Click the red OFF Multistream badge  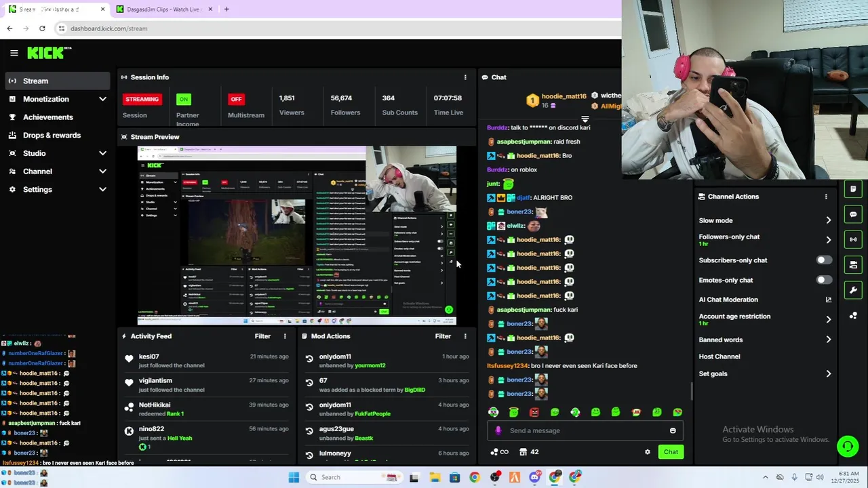point(236,99)
